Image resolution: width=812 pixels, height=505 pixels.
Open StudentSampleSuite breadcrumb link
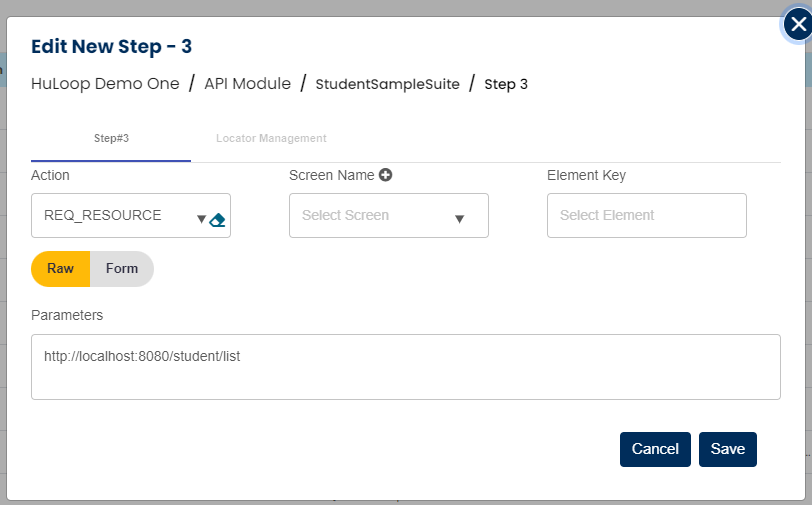(x=387, y=84)
